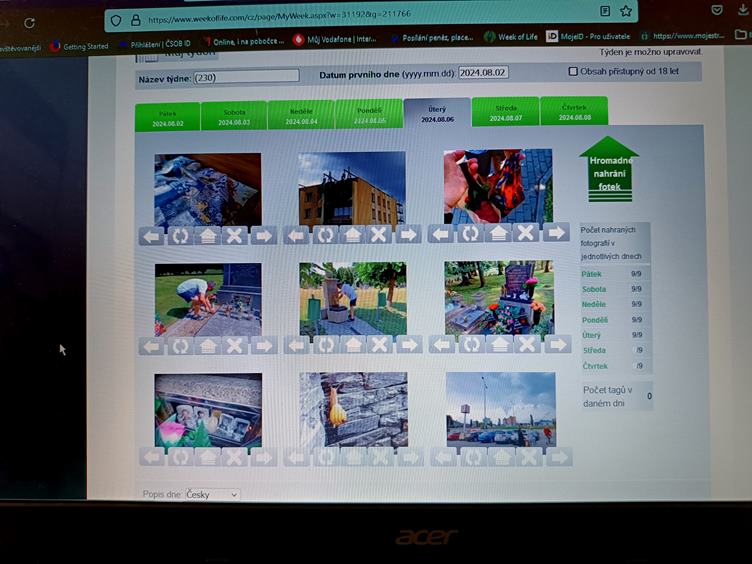Switch to Neděle 2024.08.04 tab

301,115
